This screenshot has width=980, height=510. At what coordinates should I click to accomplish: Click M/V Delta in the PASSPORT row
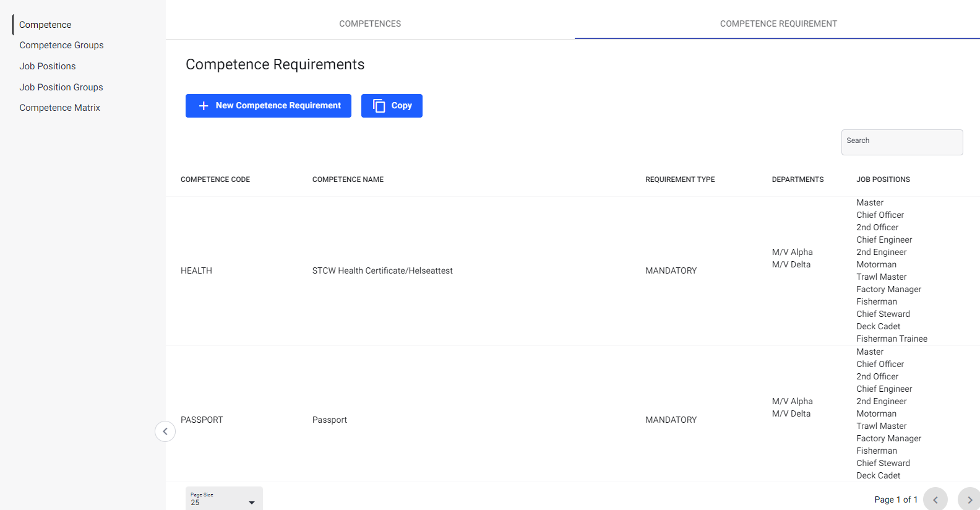tap(791, 413)
